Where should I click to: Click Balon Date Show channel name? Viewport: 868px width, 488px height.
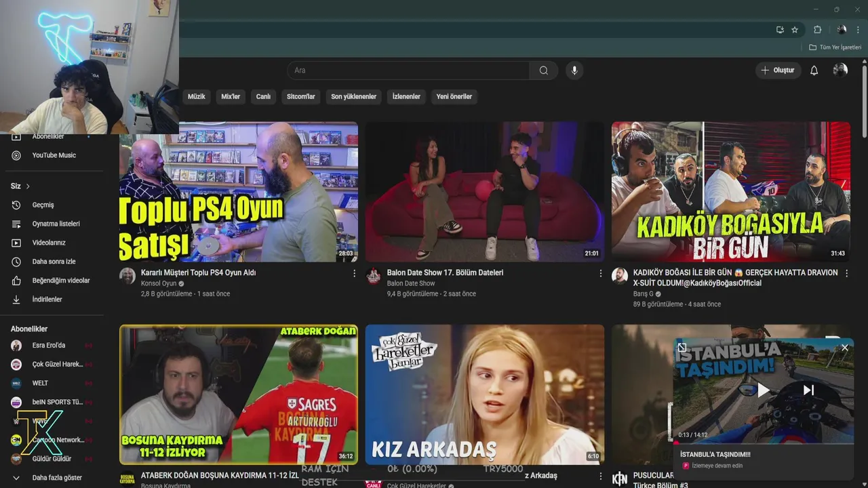(x=411, y=283)
